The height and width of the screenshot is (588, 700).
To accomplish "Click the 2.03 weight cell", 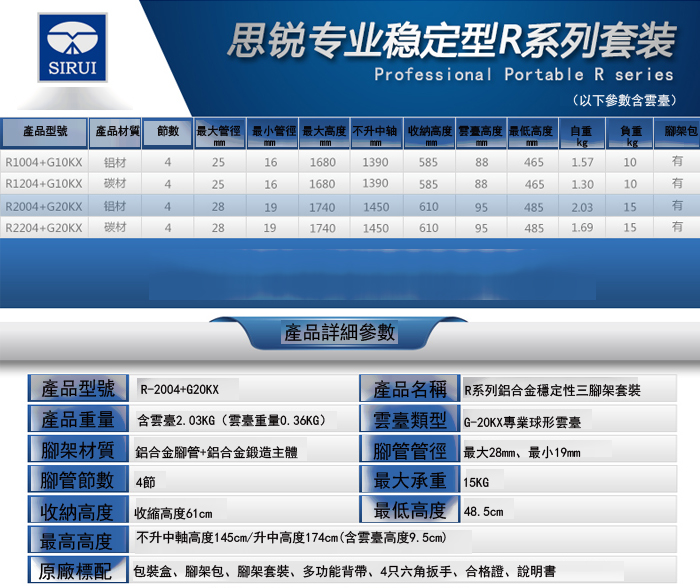I will [x=583, y=207].
